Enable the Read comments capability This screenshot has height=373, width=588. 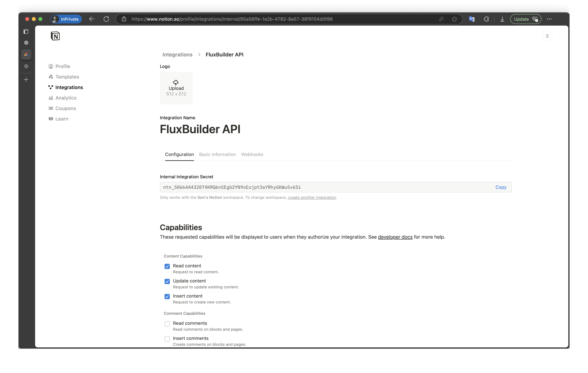167,324
